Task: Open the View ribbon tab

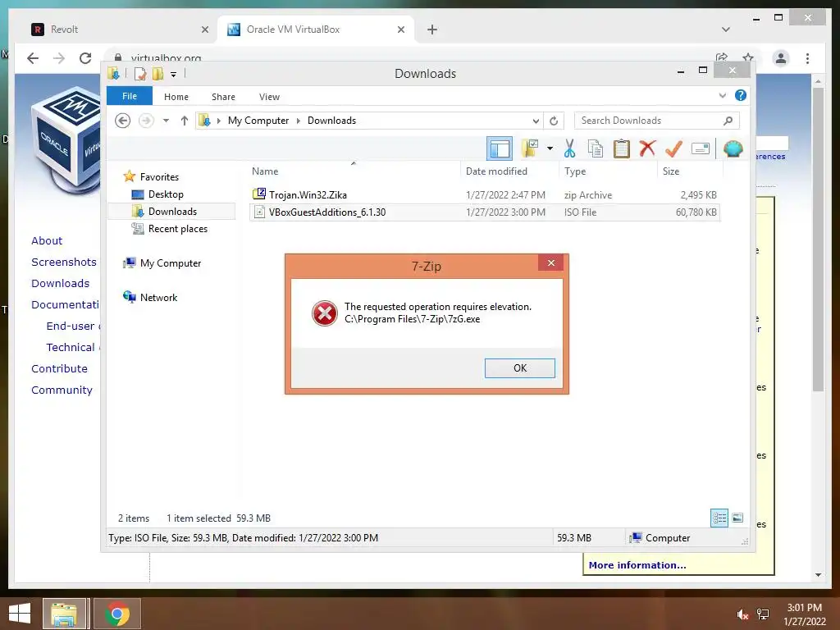Action: tap(269, 97)
